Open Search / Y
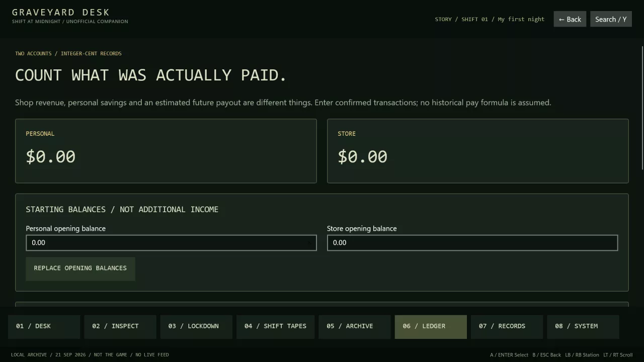 (611, 19)
